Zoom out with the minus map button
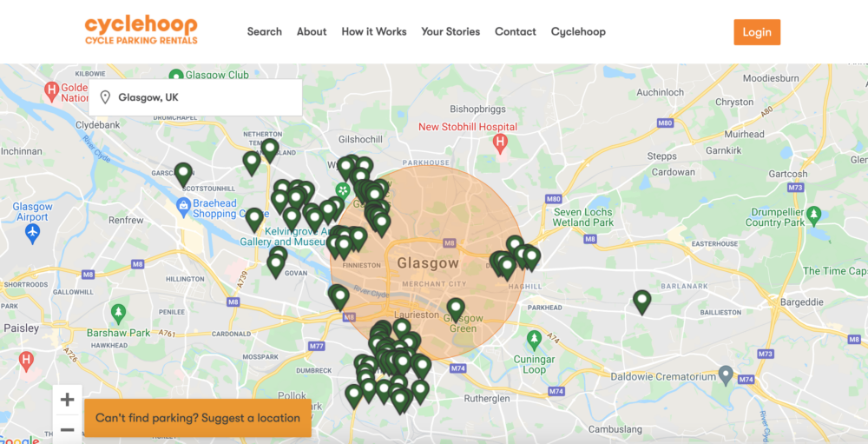868x444 pixels. pos(67,429)
